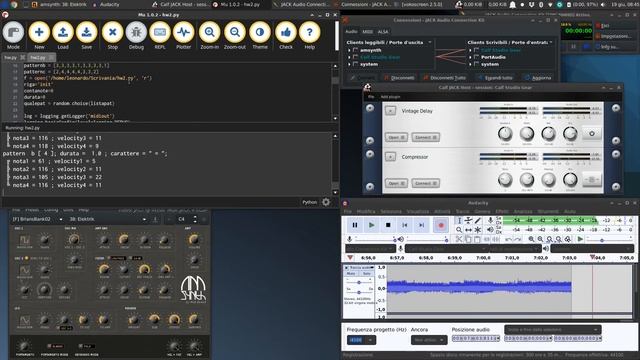Viewport: 640px width, 360px height.
Task: Create a new file with Mu's New button
Action: [39, 33]
